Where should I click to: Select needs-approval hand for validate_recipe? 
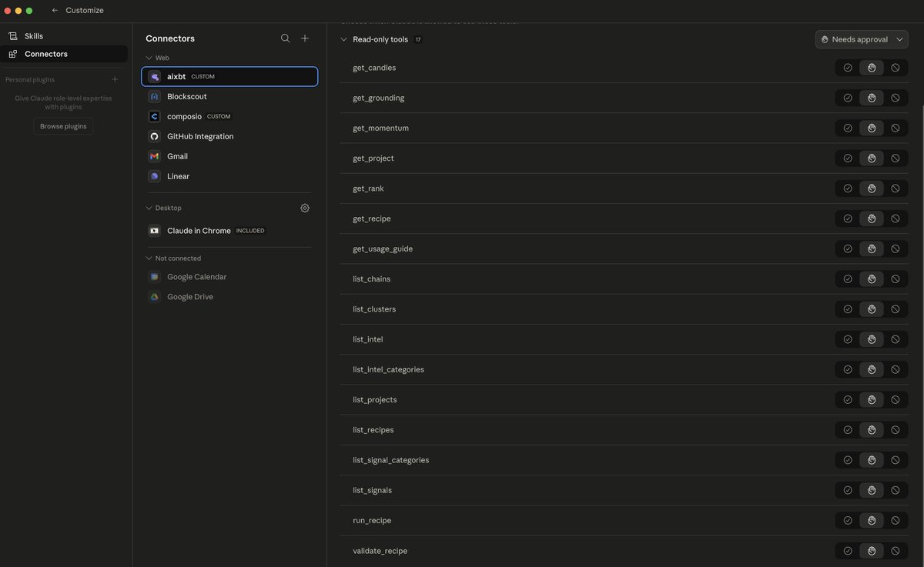872,551
